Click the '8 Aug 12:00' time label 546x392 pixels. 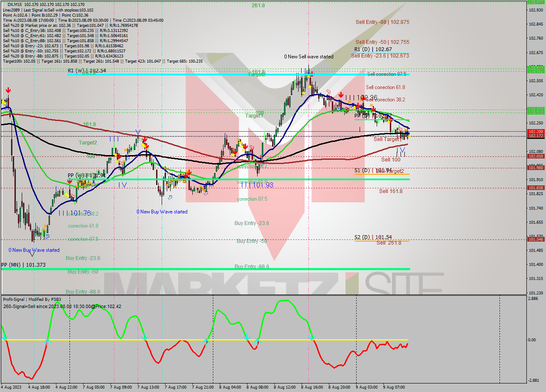pos(285,387)
